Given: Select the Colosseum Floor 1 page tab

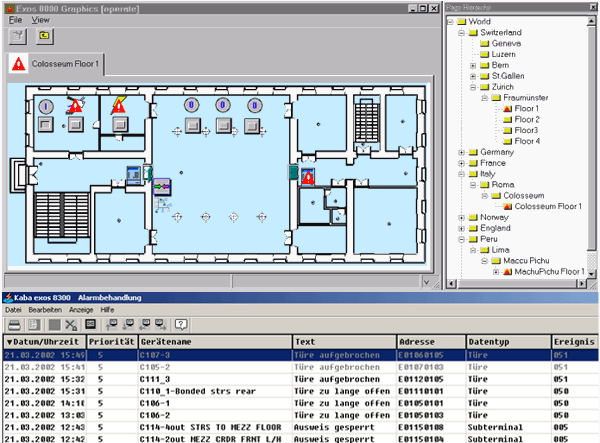Looking at the screenshot, I should click(56, 64).
